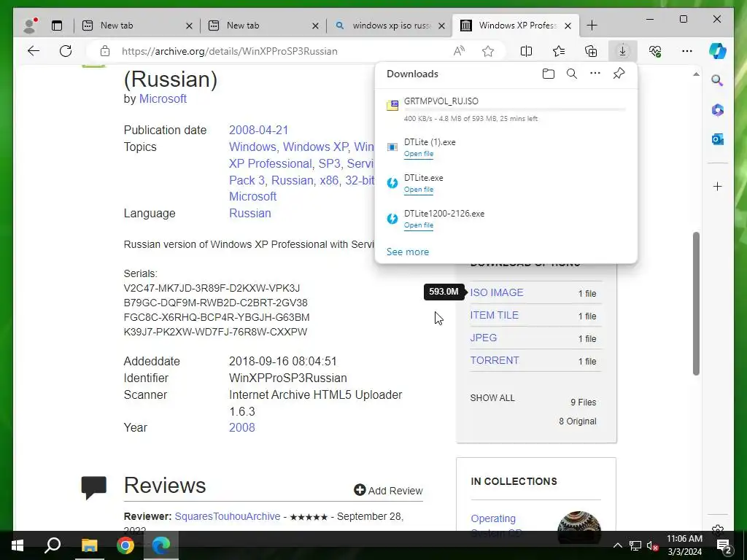This screenshot has height=560, width=747.
Task: Open the 2008 year link
Action: pos(242,427)
